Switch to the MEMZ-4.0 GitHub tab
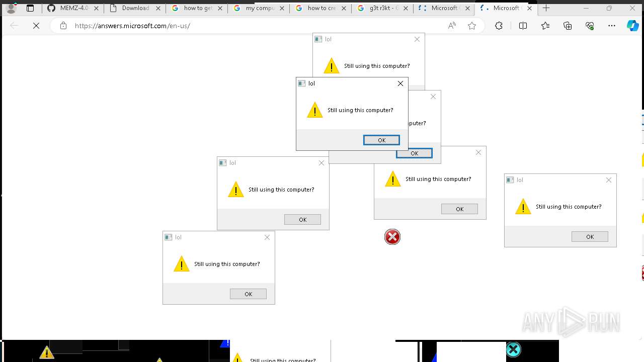This screenshot has width=644, height=362. (x=73, y=8)
